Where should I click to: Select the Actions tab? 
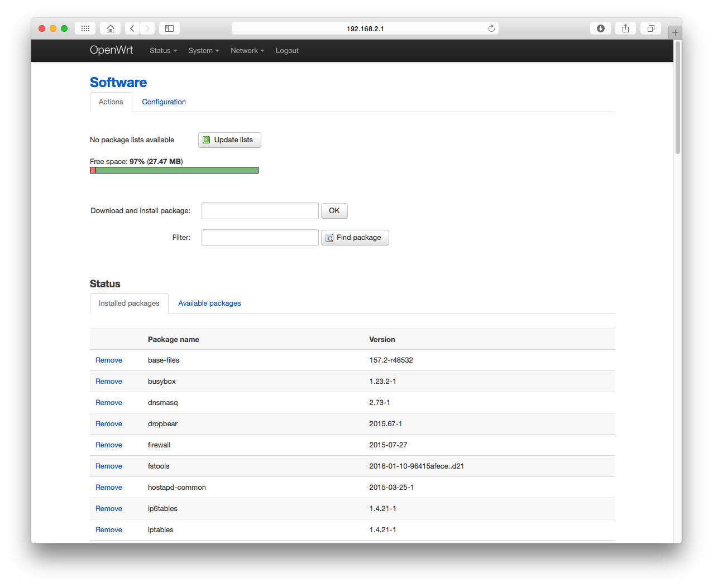(111, 102)
